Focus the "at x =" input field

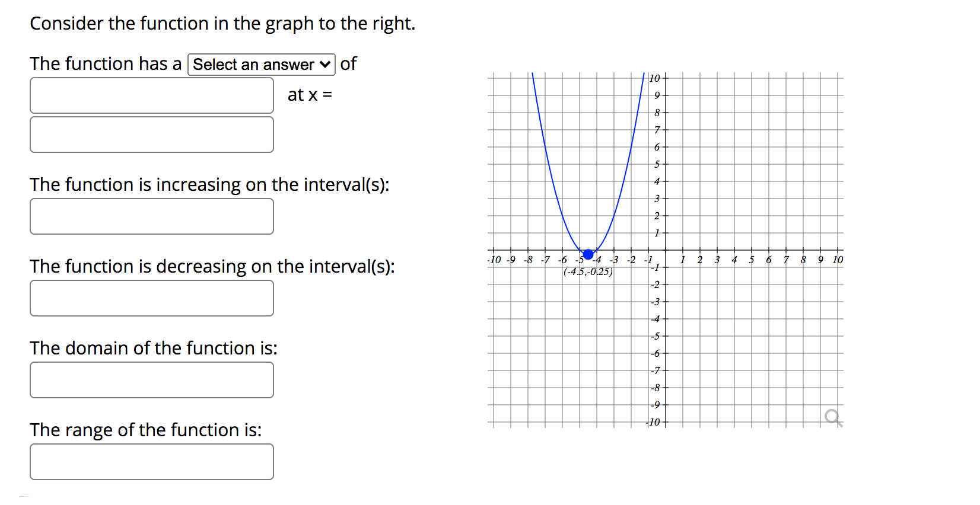click(x=151, y=95)
